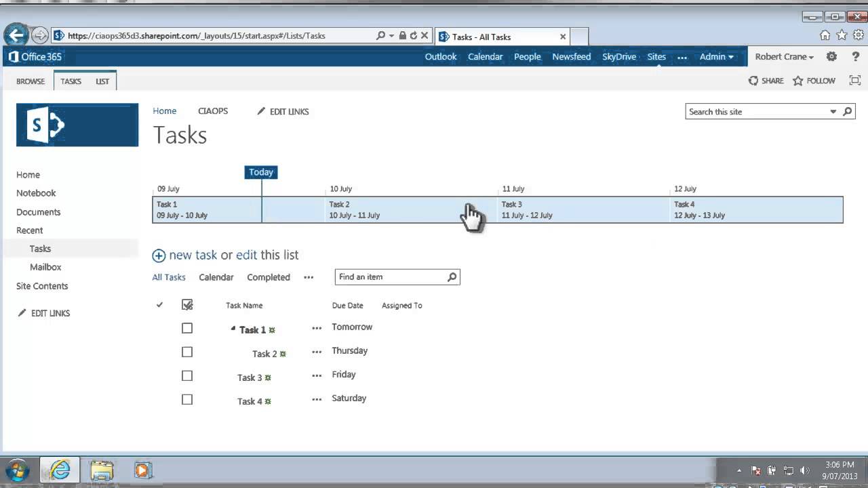
Task: Click pencil EDIT LINKS in left navigation
Action: coord(43,313)
